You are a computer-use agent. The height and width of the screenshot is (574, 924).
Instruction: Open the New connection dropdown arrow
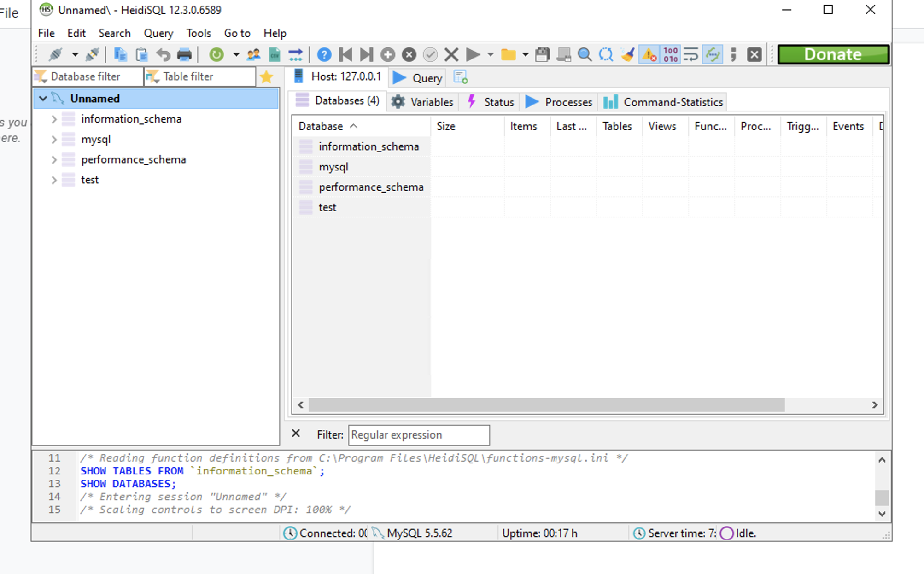[x=75, y=54]
